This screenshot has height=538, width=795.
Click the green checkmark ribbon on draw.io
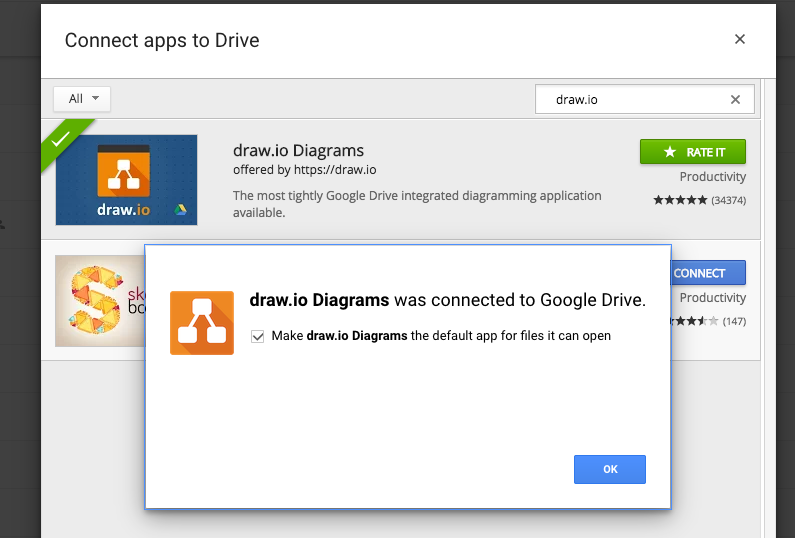(x=62, y=139)
